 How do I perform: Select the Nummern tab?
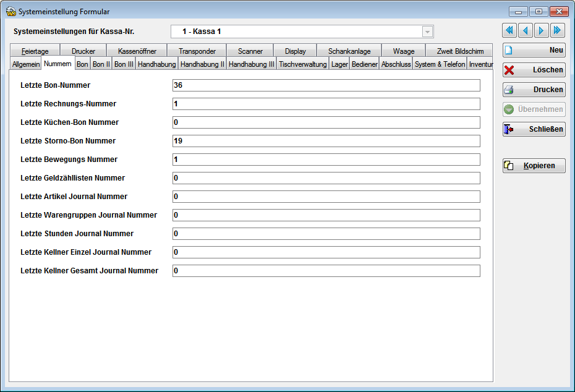[57, 64]
